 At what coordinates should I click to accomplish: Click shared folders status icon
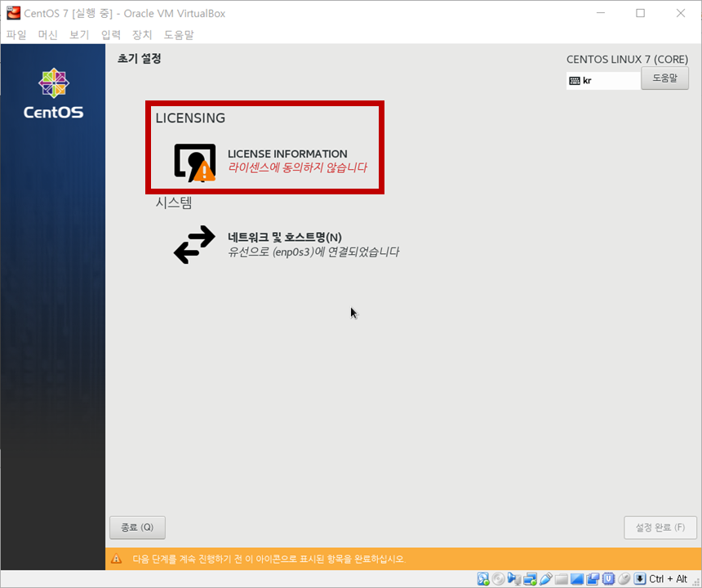point(562,578)
